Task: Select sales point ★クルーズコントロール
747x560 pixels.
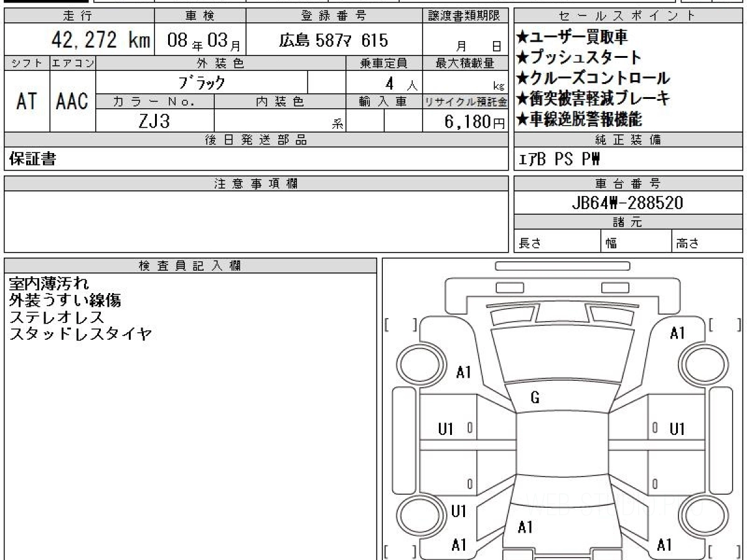Action: pyautogui.click(x=593, y=78)
